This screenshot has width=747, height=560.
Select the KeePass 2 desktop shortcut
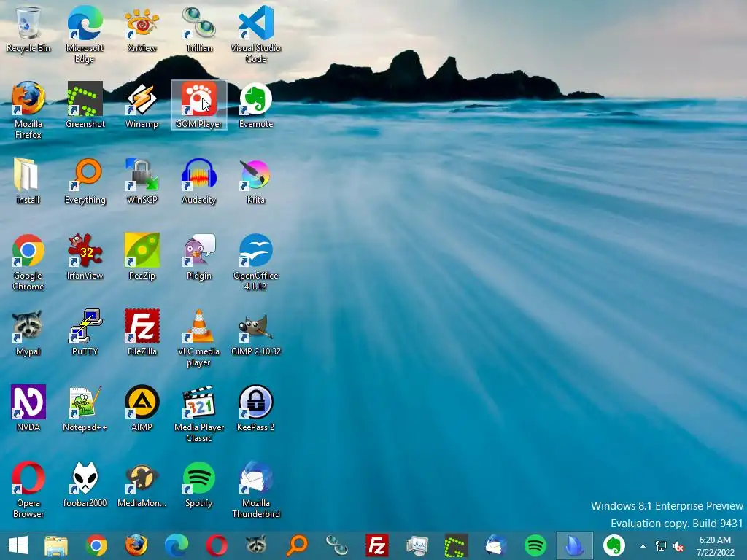pos(256,408)
